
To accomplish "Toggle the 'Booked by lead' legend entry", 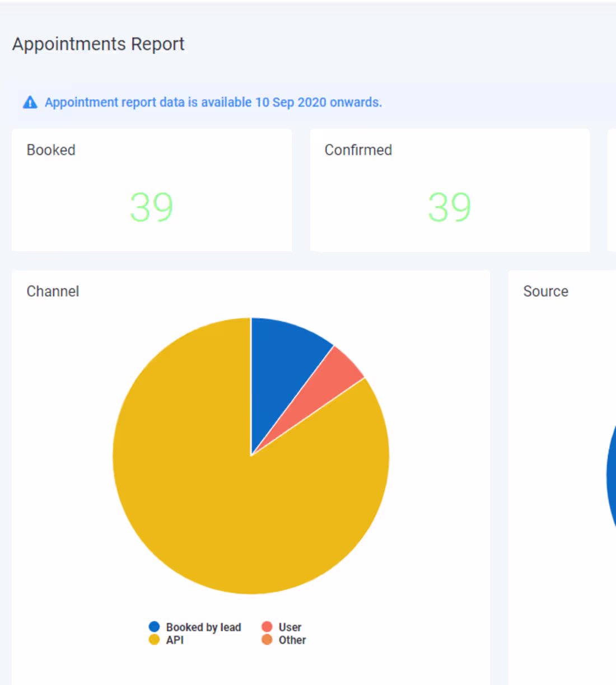I will coord(204,627).
